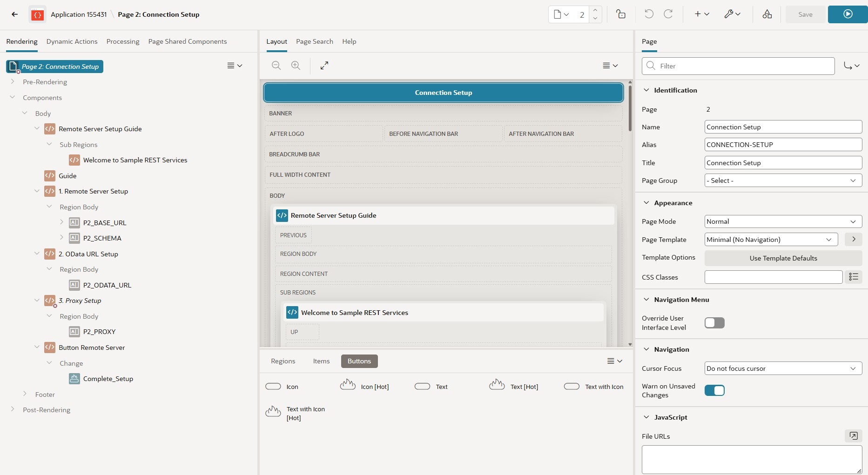
Task: Expand the P2_SCHEMA item
Action: [61, 238]
